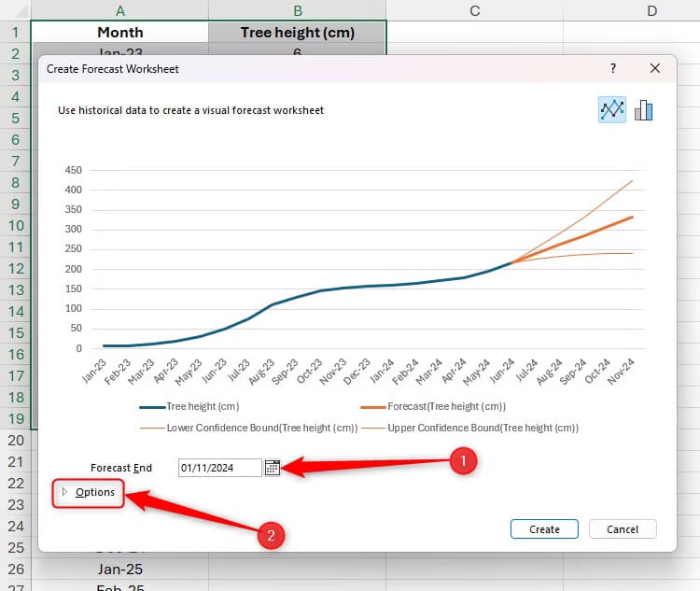Screen dimensions: 700x591
Task: Click the dialog description text about historical data
Action: click(x=190, y=110)
